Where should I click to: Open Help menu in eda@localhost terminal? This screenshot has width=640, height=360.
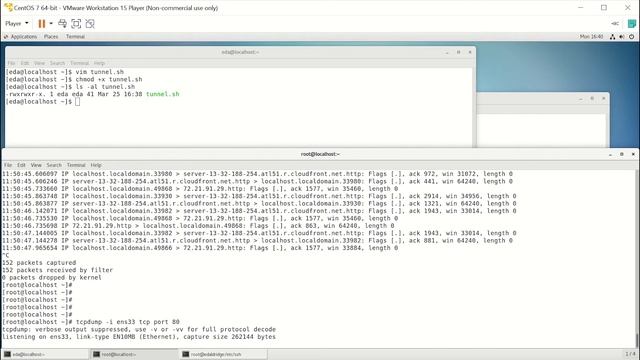tap(99, 63)
